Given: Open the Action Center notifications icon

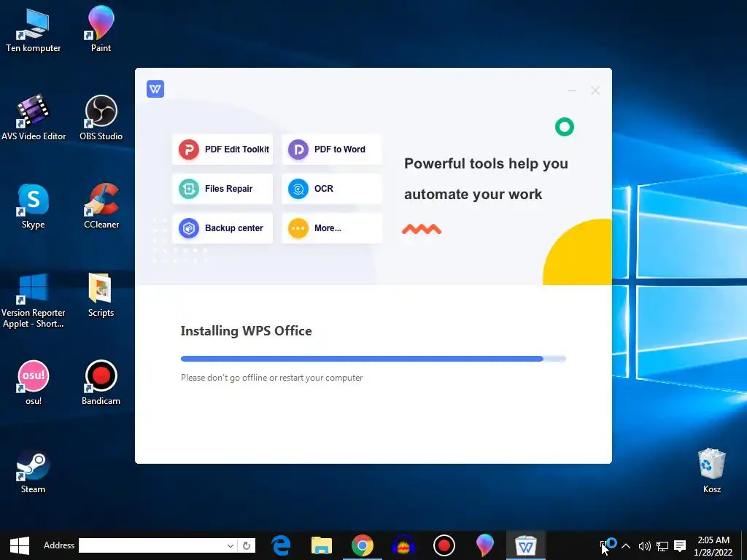Looking at the screenshot, I should coord(681,546).
